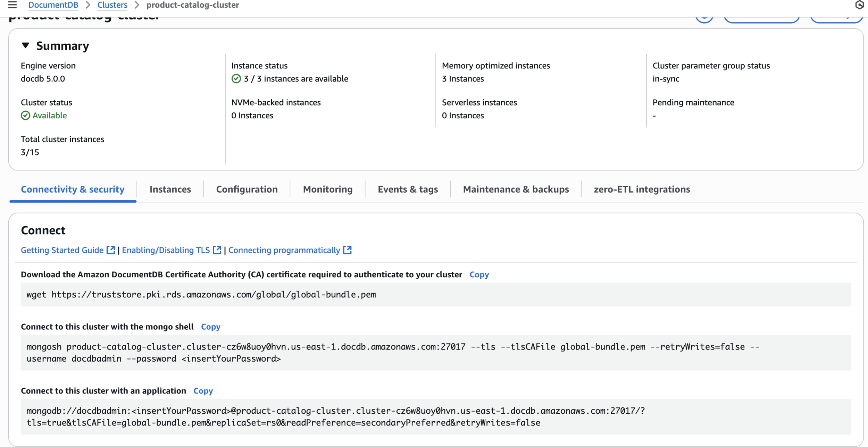Open the hamburger navigation menu icon
This screenshot has width=868, height=447.
coord(12,5)
